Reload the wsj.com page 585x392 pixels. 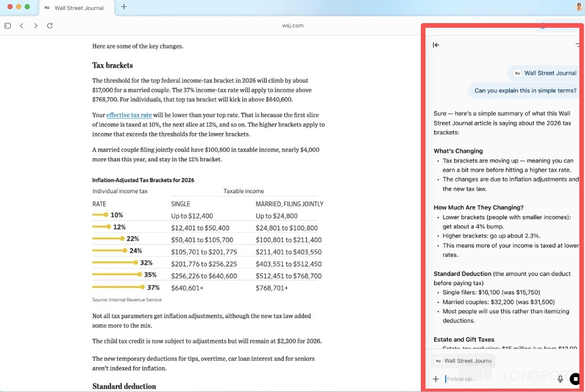(x=50, y=25)
